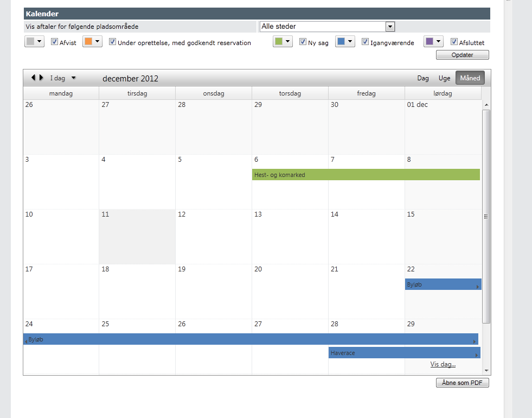The height and width of the screenshot is (418, 532).
Task: Click calendar scrollbar up arrow
Action: (x=486, y=105)
